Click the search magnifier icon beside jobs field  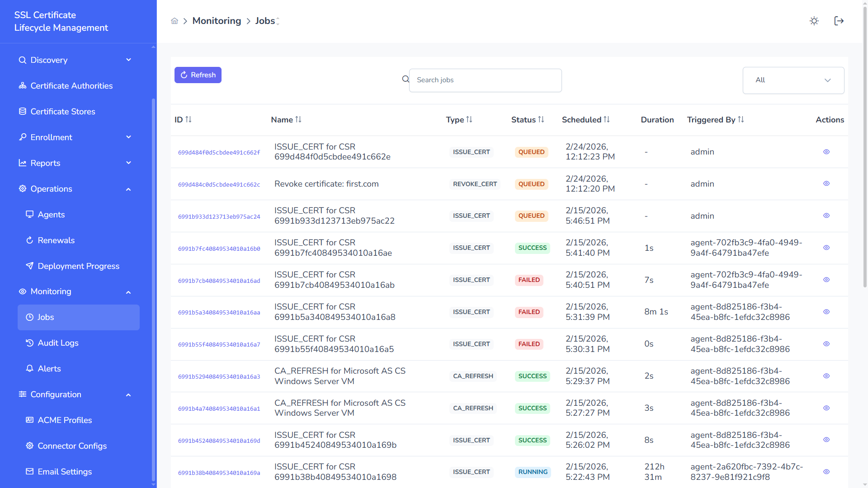(x=406, y=80)
